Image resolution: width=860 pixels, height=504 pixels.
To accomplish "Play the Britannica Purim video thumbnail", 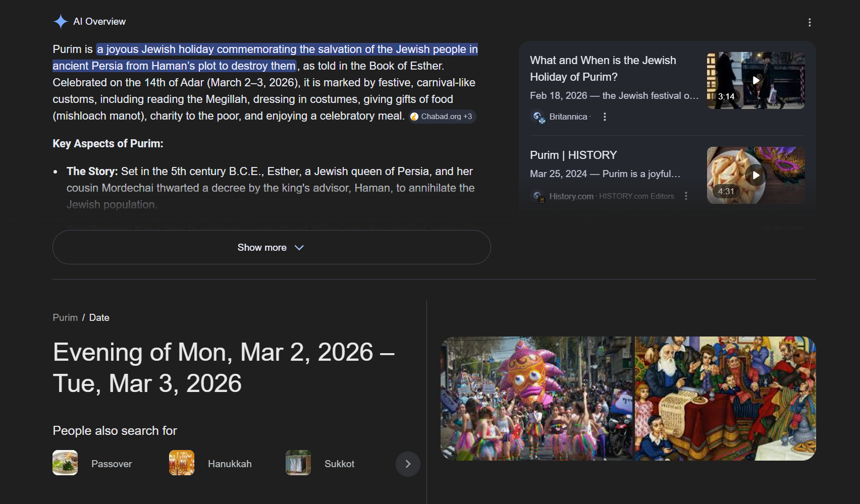I will click(x=756, y=80).
